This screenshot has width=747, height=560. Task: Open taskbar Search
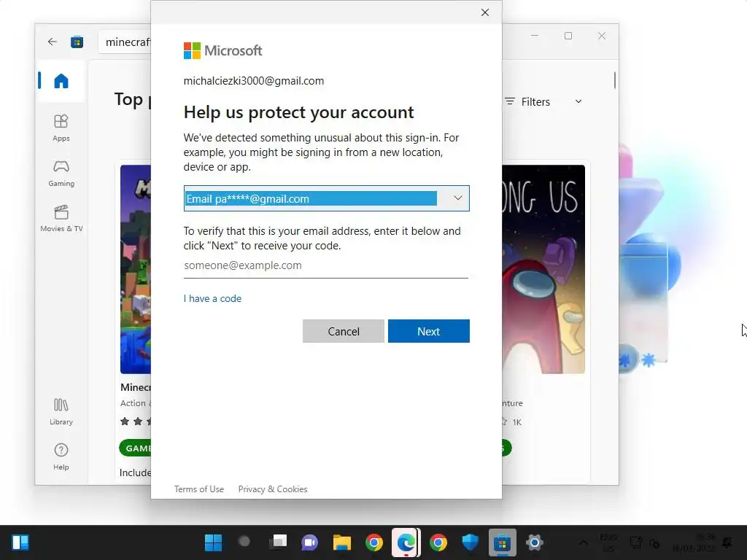pos(244,542)
